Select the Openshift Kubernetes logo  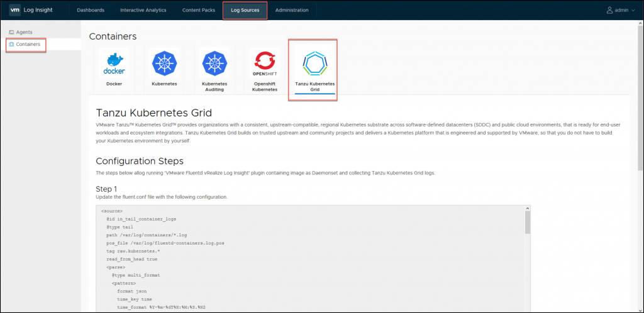tap(265, 64)
